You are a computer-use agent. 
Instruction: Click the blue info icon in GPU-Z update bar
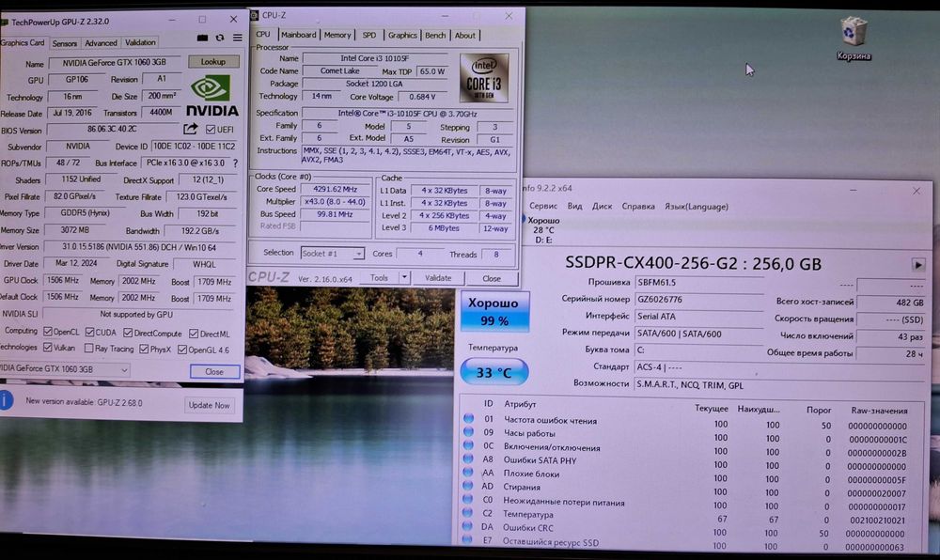tap(6, 400)
